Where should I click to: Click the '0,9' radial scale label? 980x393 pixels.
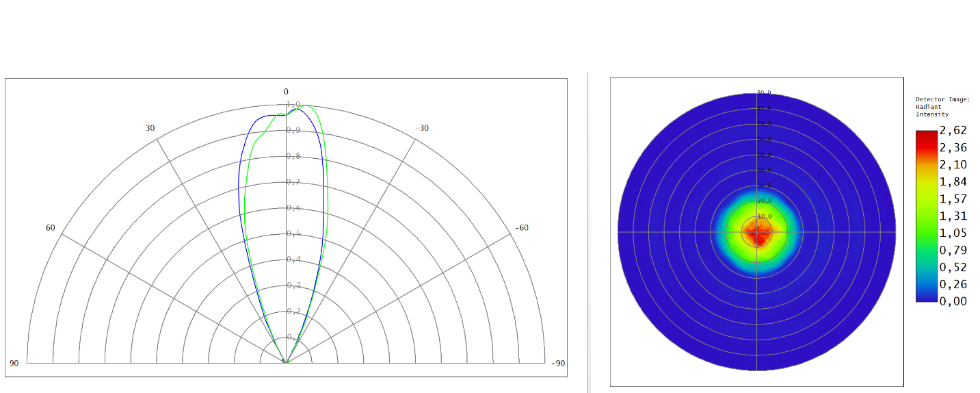293,130
